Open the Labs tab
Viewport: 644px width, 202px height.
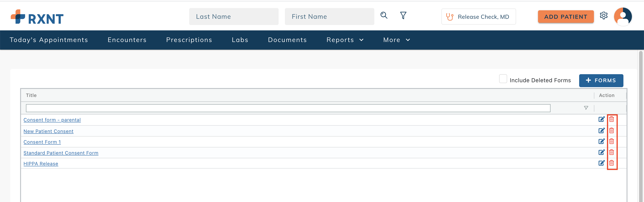pyautogui.click(x=240, y=40)
